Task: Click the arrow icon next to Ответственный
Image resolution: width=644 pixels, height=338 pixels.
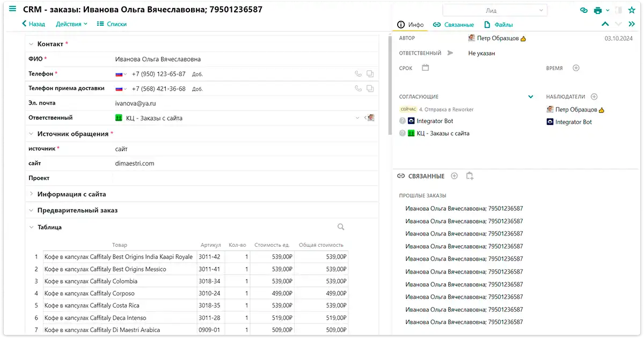Action: [450, 53]
